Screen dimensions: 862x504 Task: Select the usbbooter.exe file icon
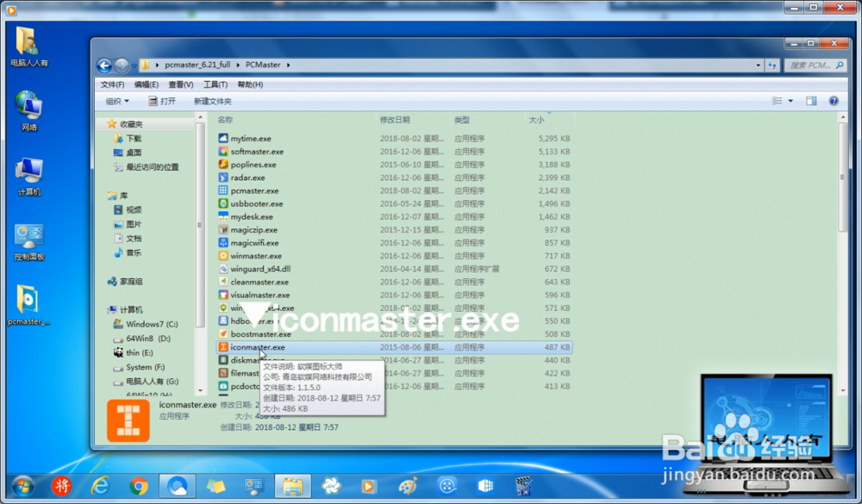222,203
